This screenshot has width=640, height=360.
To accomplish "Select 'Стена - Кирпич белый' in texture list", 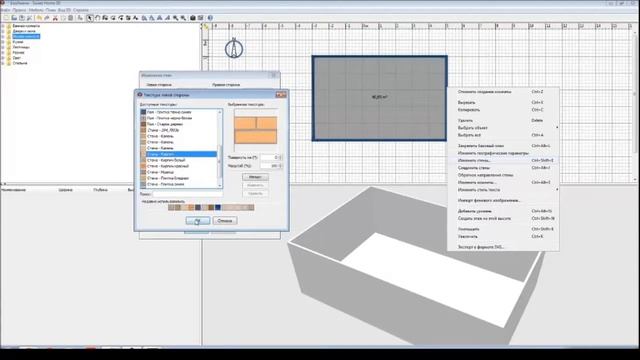I will pos(178,160).
